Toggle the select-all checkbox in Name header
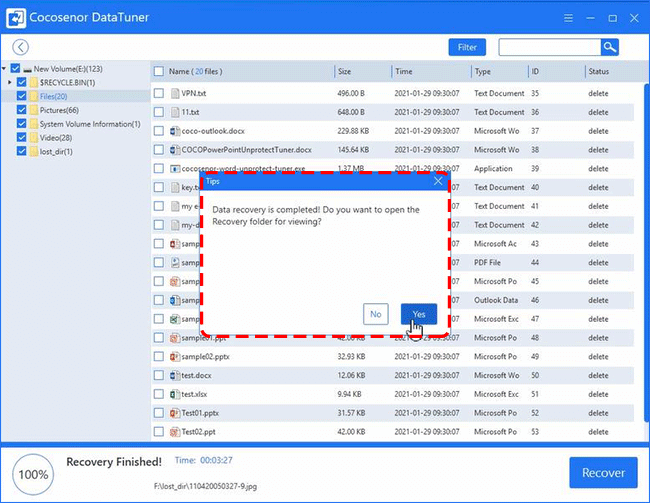650x503 pixels. click(159, 71)
